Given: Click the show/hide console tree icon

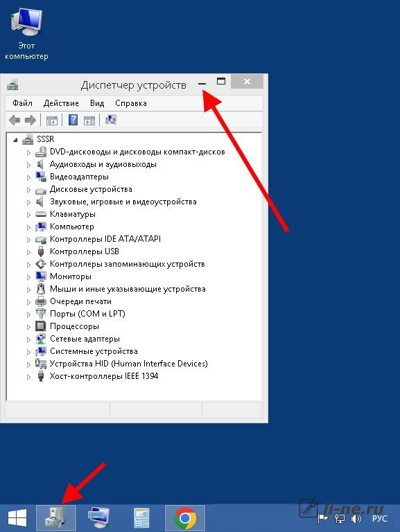Looking at the screenshot, I should pos(52,121).
